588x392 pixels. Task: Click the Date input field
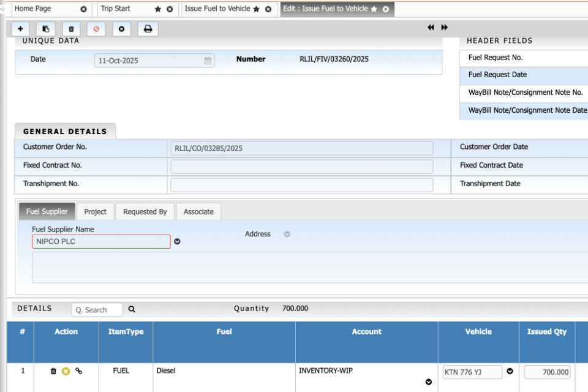click(x=154, y=61)
